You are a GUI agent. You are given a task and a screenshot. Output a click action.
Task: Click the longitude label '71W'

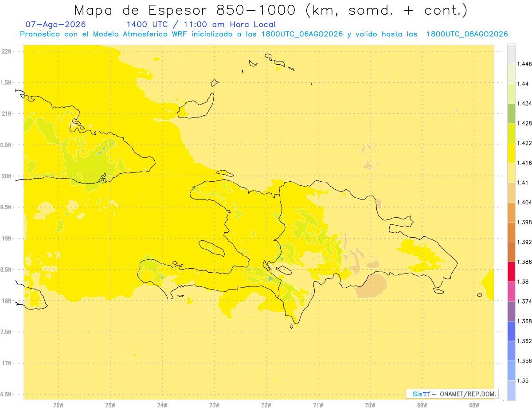pos(318,405)
